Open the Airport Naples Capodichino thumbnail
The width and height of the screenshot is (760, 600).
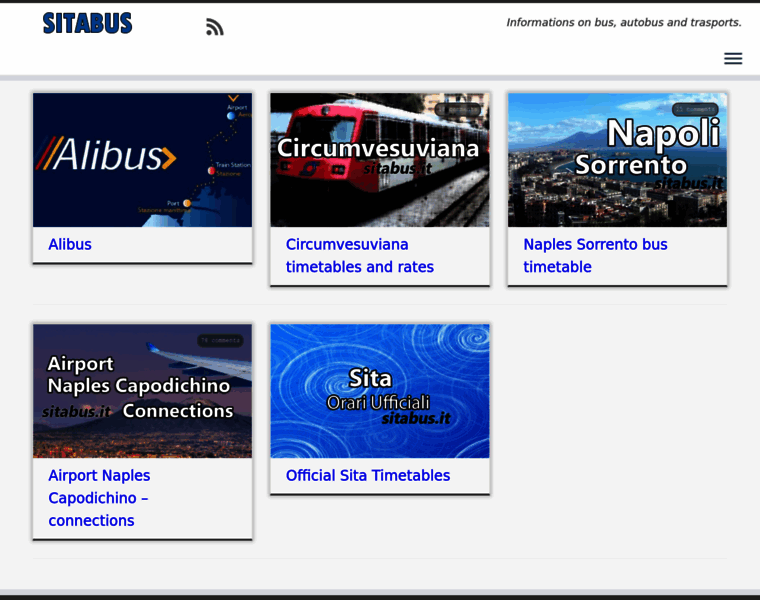(142, 391)
